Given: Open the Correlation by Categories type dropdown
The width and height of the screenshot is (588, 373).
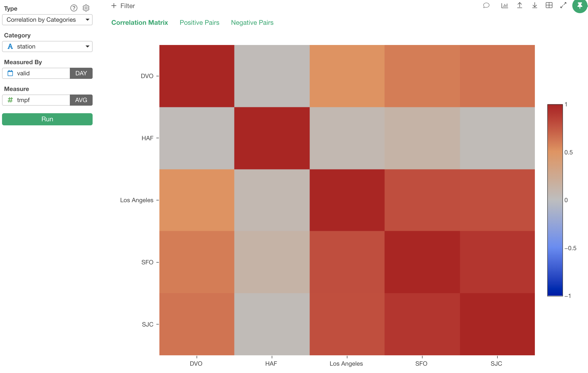Looking at the screenshot, I should point(47,20).
